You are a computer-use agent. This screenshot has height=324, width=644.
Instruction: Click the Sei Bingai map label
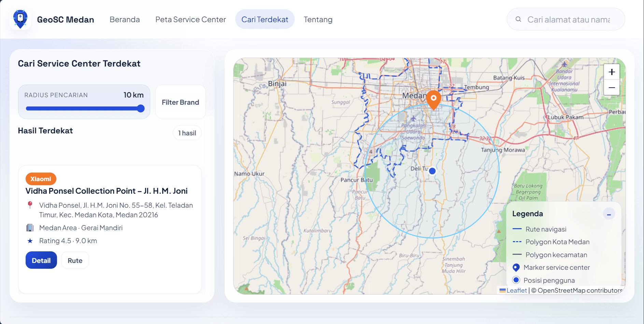(x=254, y=238)
